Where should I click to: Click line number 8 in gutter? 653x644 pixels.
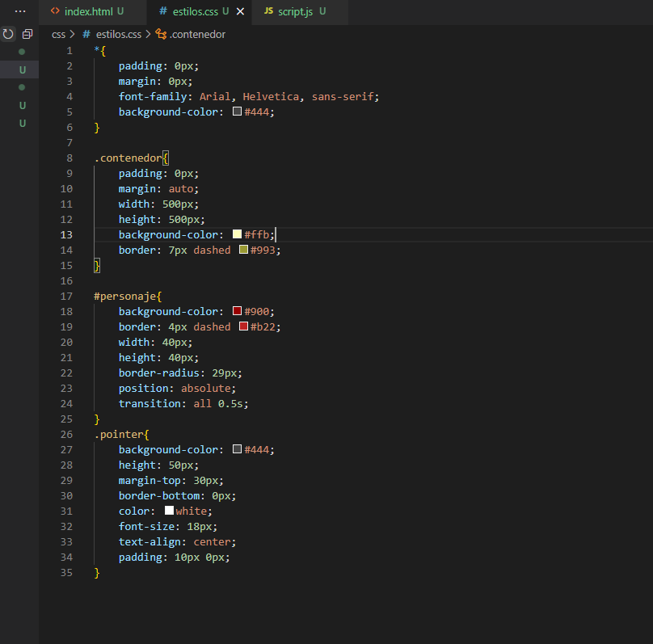point(70,158)
